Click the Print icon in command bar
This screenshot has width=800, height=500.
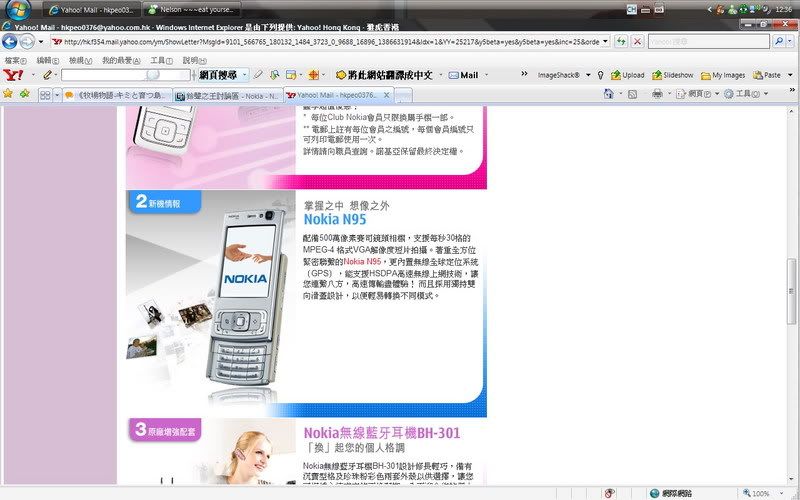[657, 94]
